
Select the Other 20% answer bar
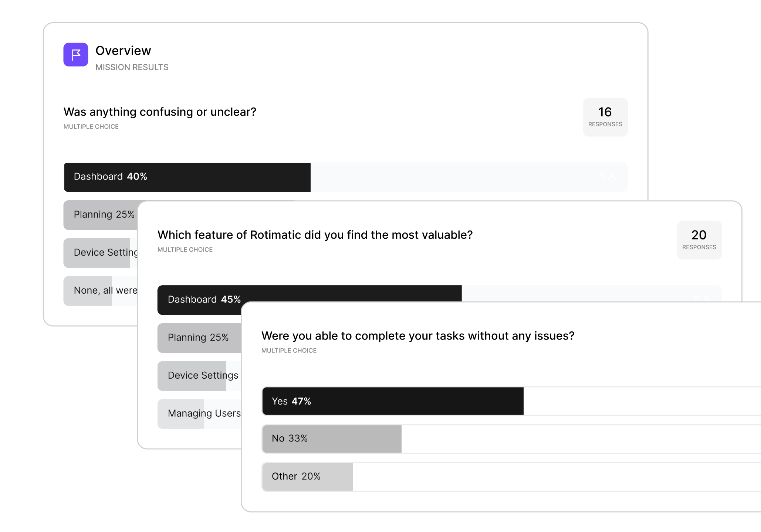[511, 477]
